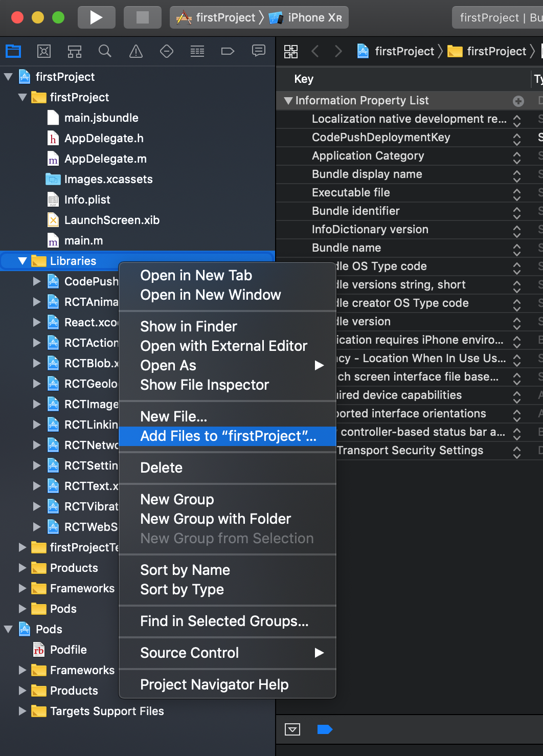Choose Sort by Type
Screen dimensions: 543x756
point(228,589)
